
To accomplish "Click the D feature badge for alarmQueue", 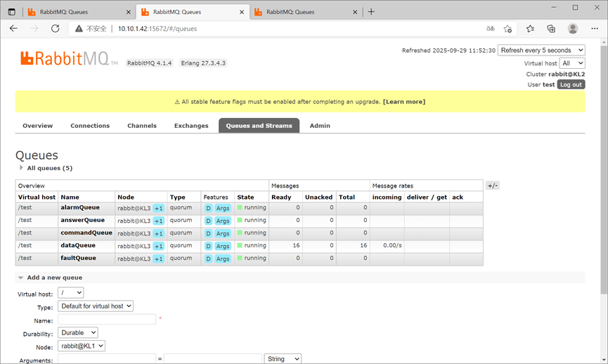I will pos(208,208).
